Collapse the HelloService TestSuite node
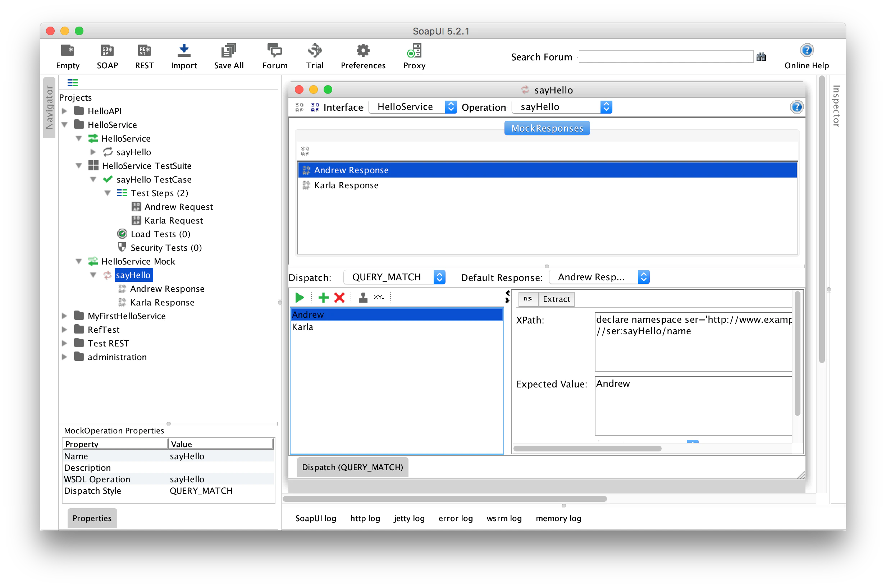 79,166
